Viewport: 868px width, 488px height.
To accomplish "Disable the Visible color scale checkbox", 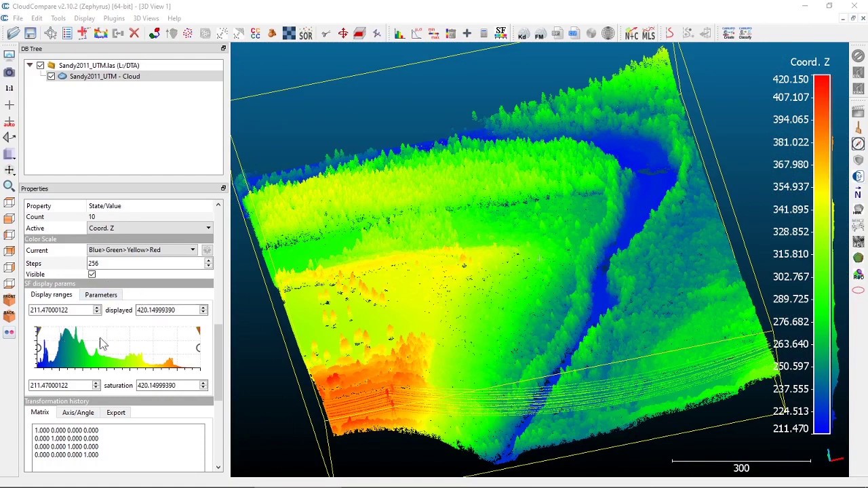I will pos(92,274).
